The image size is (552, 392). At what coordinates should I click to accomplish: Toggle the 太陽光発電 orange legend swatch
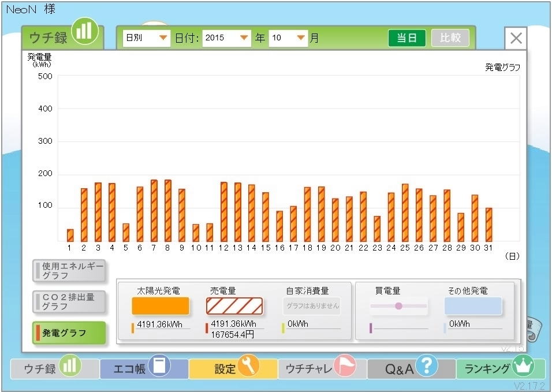click(x=161, y=306)
